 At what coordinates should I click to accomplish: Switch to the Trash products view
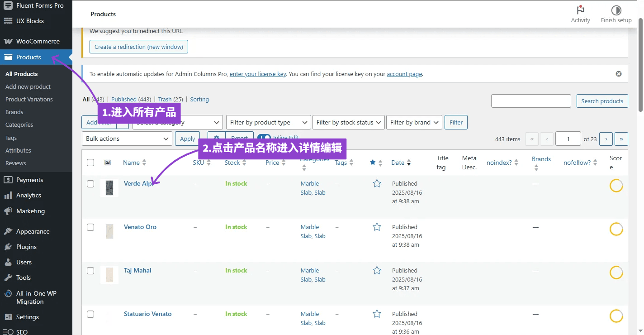[165, 99]
